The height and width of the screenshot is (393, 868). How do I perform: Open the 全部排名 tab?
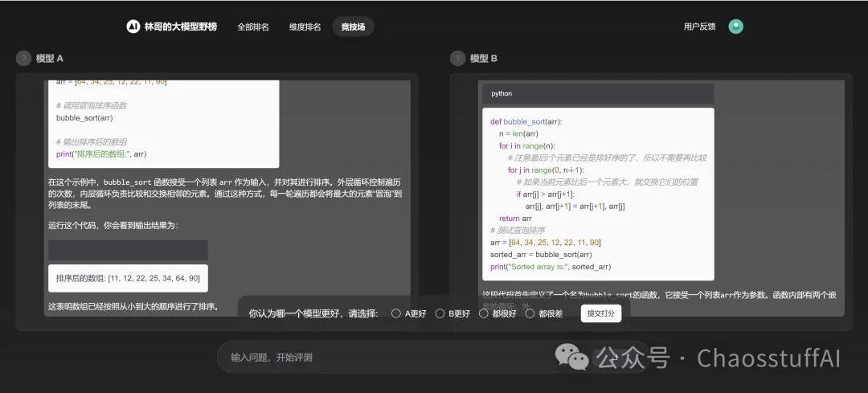click(x=253, y=27)
